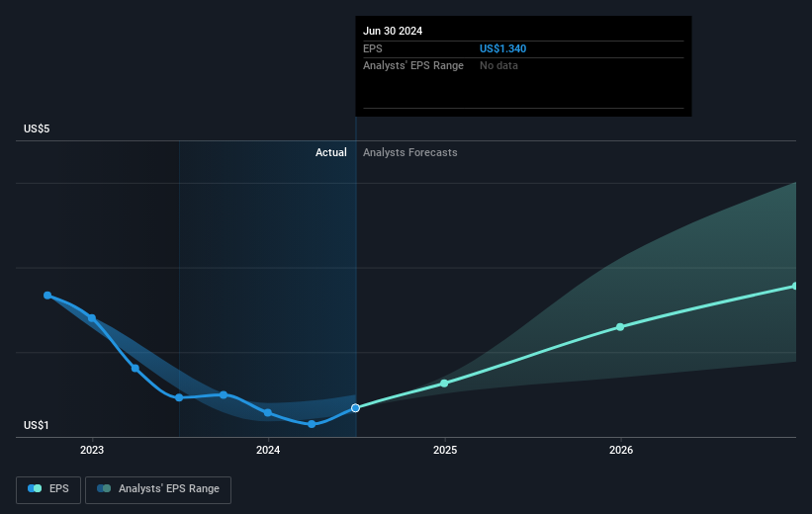Select the EPS point at the 2023 axis mark

pos(92,318)
